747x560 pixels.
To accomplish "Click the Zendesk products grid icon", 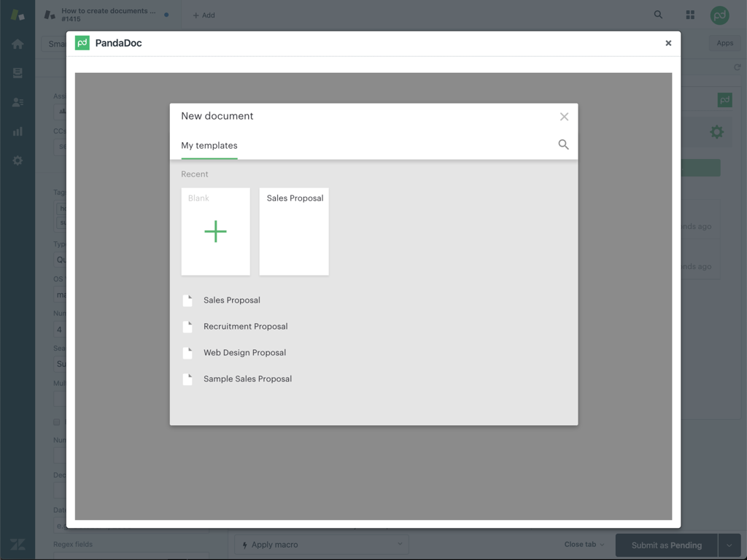I will click(690, 15).
